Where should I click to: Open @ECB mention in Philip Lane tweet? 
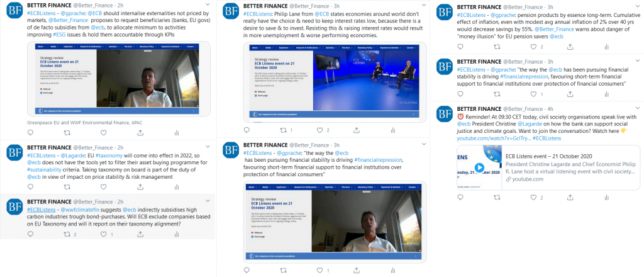(x=322, y=14)
